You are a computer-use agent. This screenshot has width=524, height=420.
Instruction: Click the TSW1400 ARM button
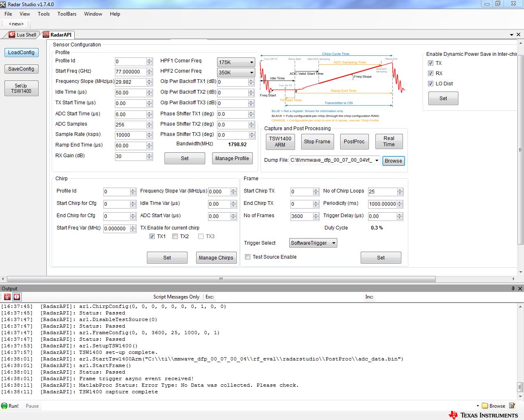pyautogui.click(x=280, y=142)
